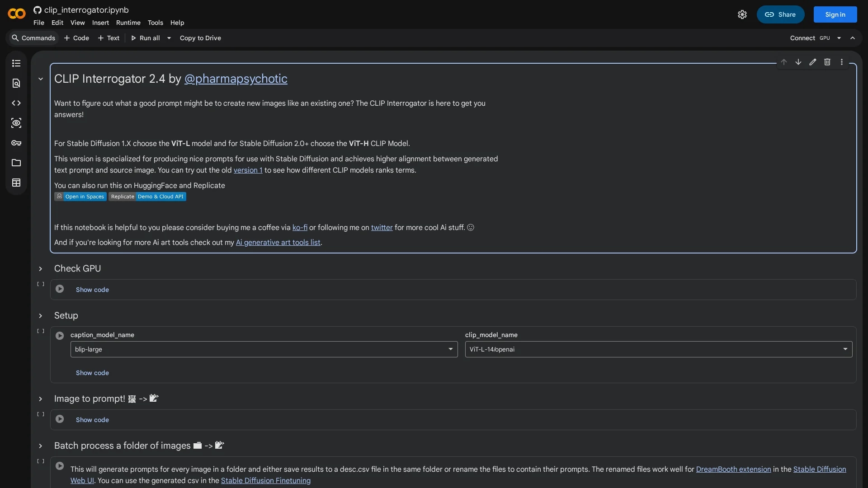The height and width of the screenshot is (488, 868).
Task: Open the View menu
Action: (x=77, y=23)
